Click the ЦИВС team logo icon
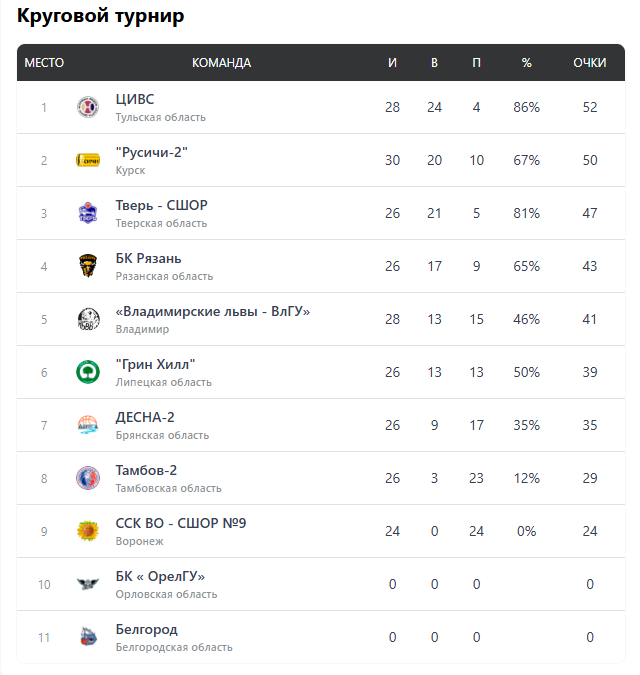The height and width of the screenshot is (675, 640). pos(88,107)
